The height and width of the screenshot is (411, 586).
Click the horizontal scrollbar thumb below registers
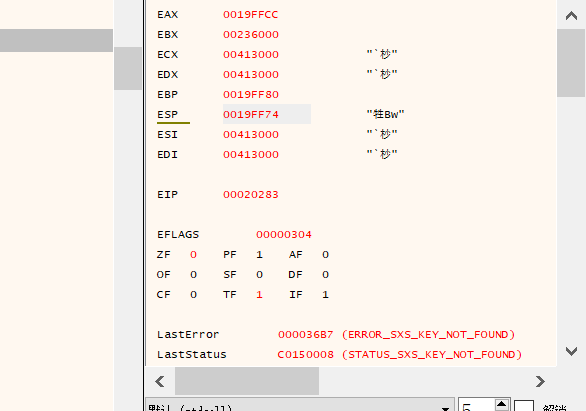pos(247,381)
